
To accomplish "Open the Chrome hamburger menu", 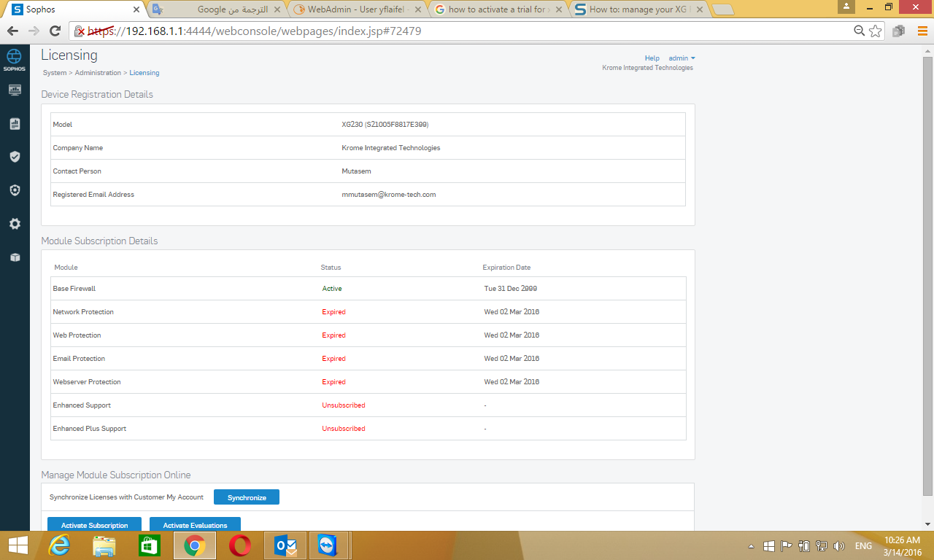I will tap(922, 31).
